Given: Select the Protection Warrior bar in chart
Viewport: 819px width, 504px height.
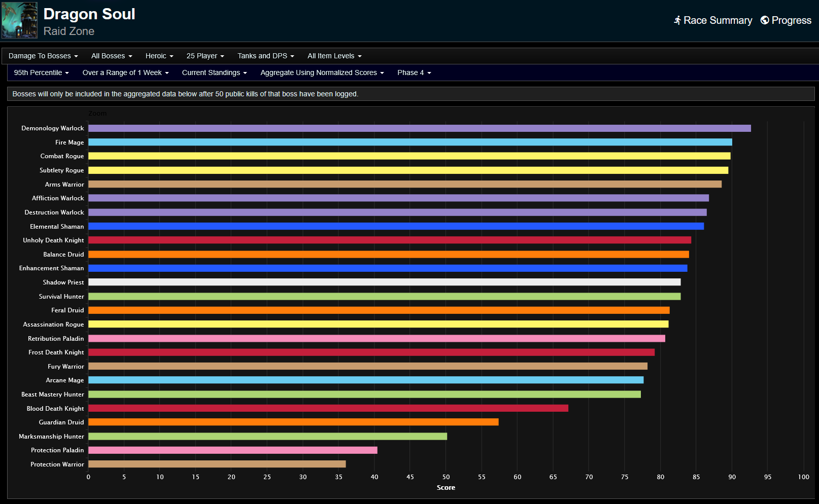Looking at the screenshot, I should (217, 464).
